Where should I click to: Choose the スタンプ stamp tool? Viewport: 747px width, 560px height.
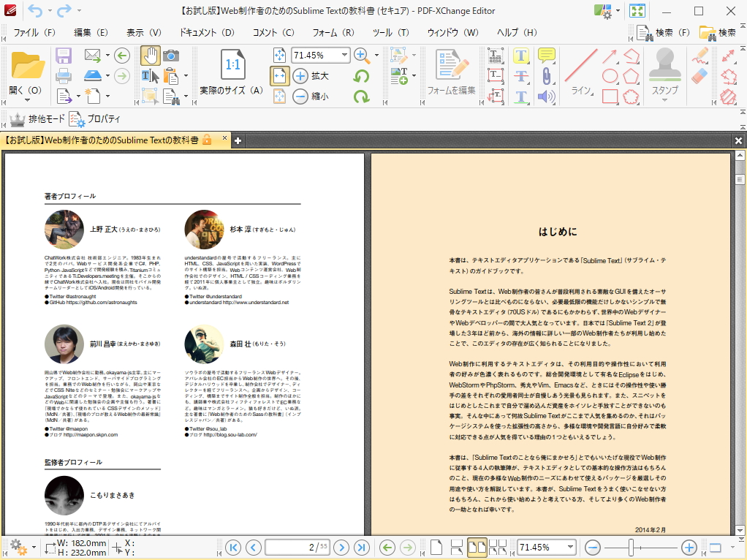tap(664, 70)
